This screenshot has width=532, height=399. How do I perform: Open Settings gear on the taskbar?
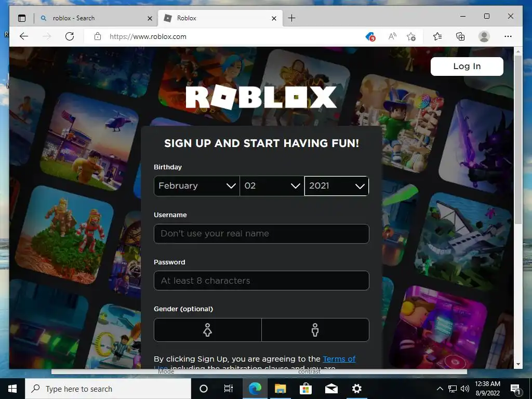coord(356,389)
